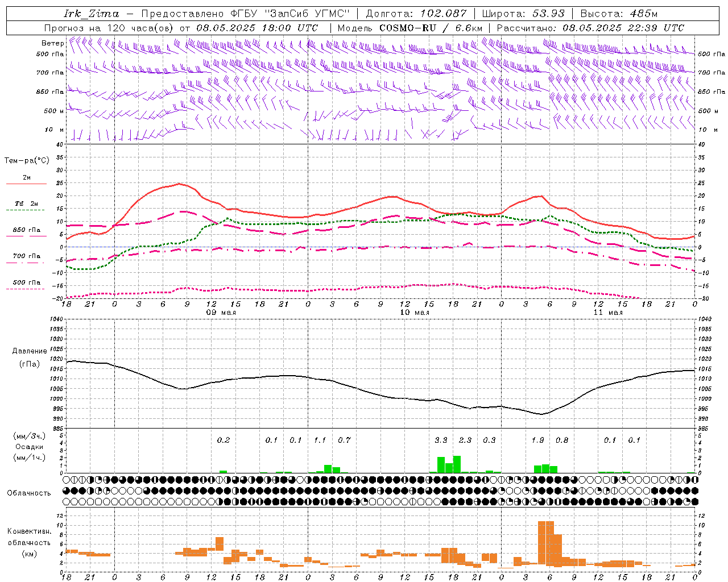728x582 pixels.
Task: Select forecast start '08.05.2025 18:00 UTC'
Action: (x=257, y=28)
